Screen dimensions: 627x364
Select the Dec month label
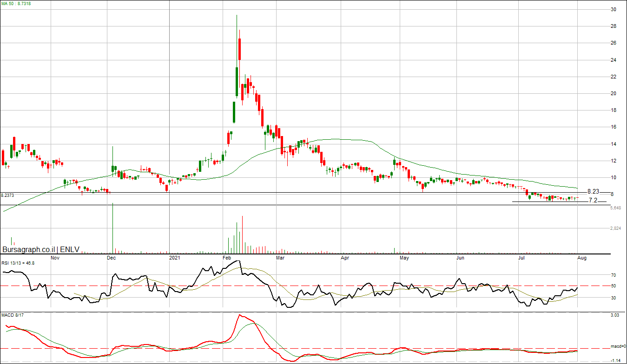point(112,257)
